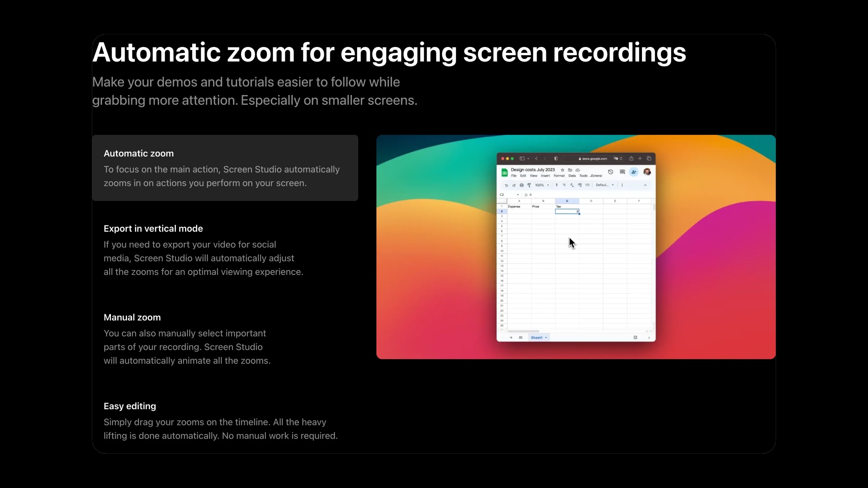Open the Sheet1 tab dropdown arrow

[546, 337]
